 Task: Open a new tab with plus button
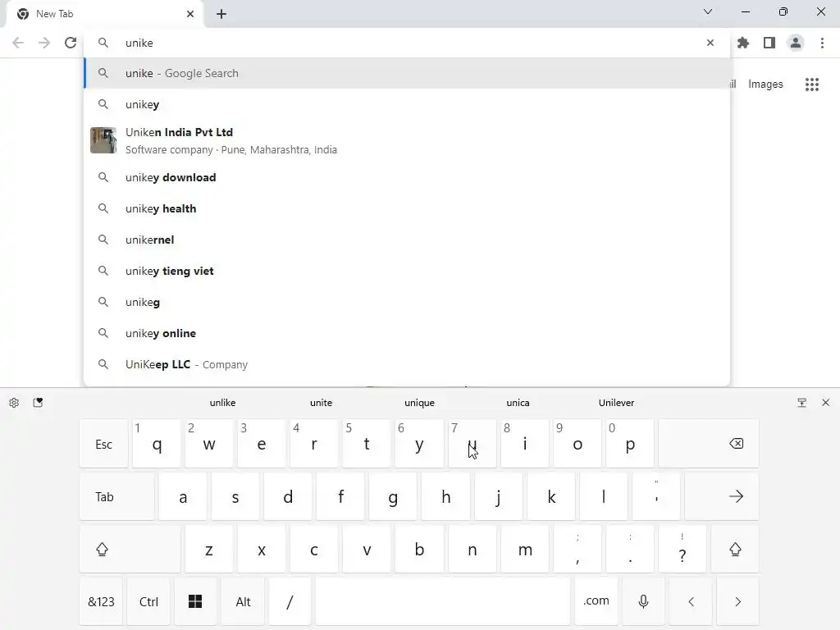(221, 14)
